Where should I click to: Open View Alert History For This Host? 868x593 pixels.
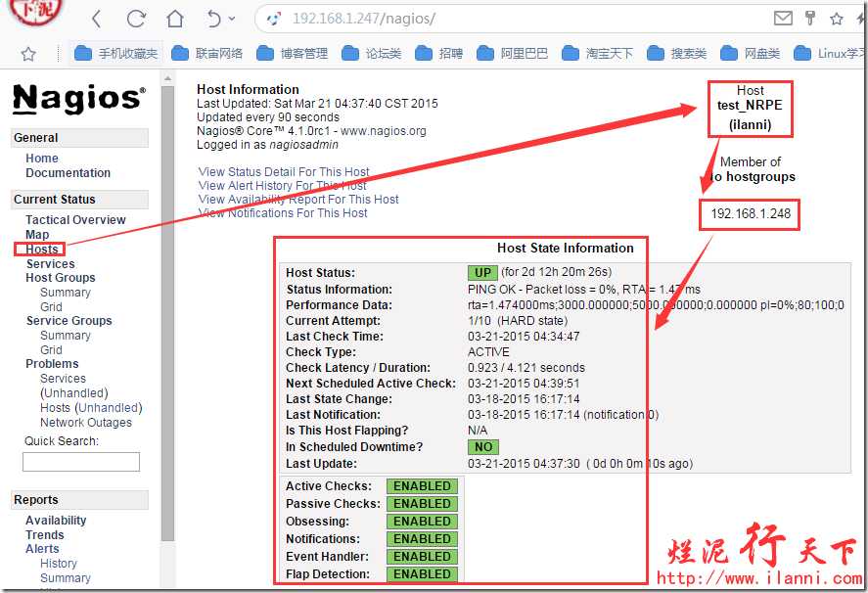tap(283, 186)
